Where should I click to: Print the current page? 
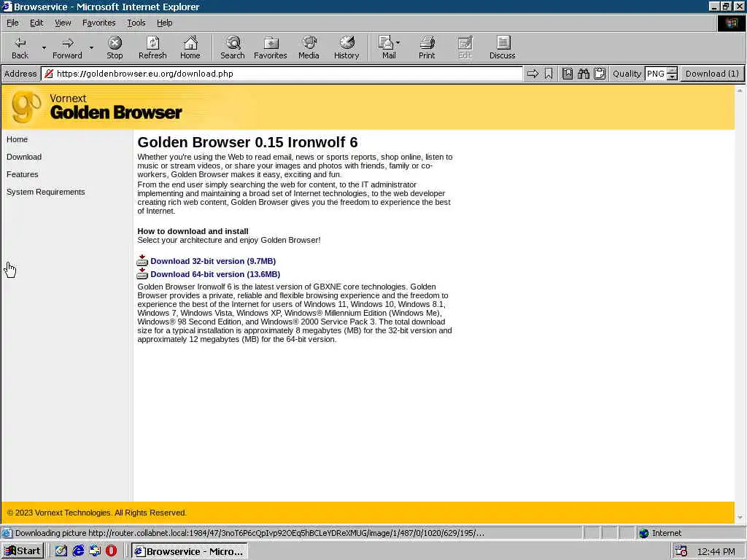click(427, 47)
